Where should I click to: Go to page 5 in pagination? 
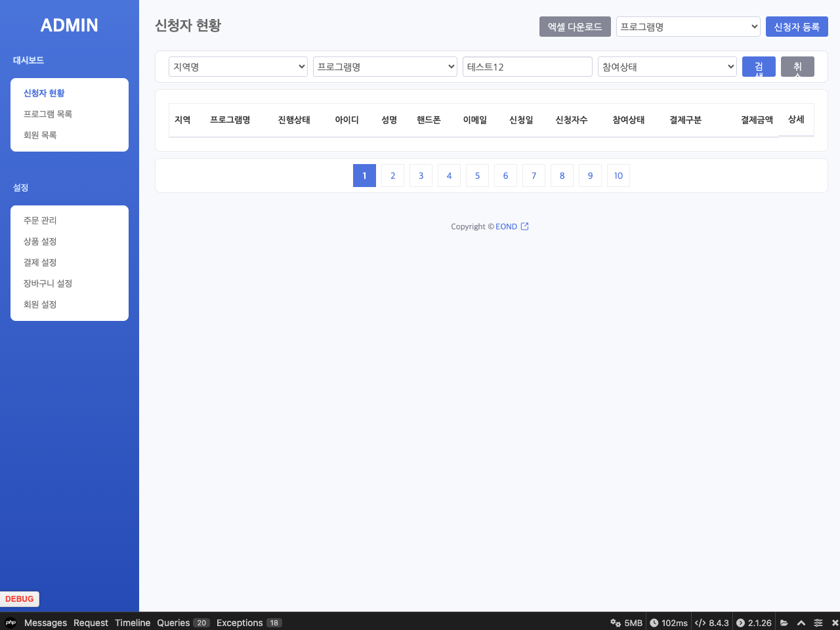477,176
